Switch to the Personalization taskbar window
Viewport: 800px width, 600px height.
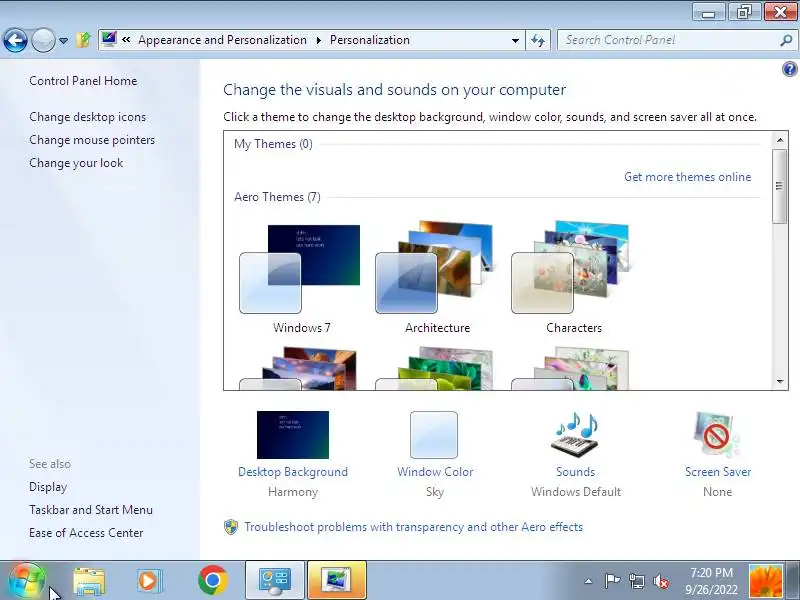(337, 581)
